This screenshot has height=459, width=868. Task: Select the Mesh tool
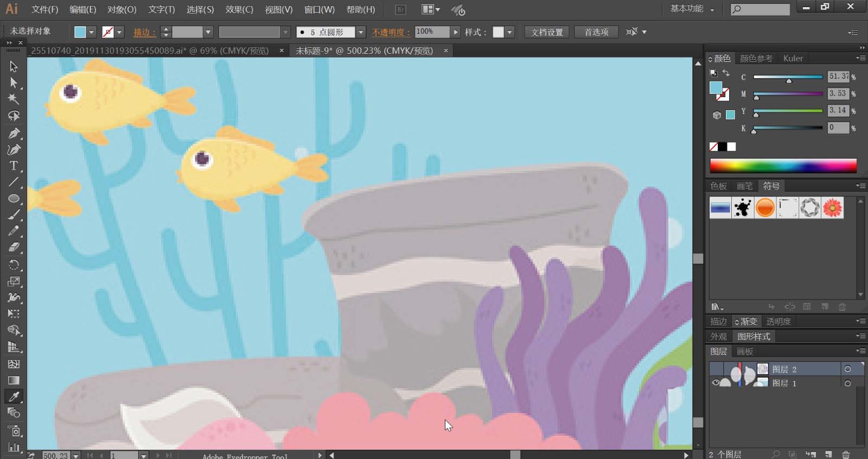[x=14, y=364]
